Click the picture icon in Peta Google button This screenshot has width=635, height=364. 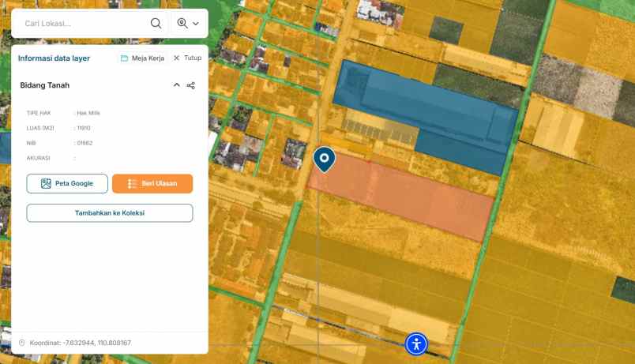click(x=46, y=184)
